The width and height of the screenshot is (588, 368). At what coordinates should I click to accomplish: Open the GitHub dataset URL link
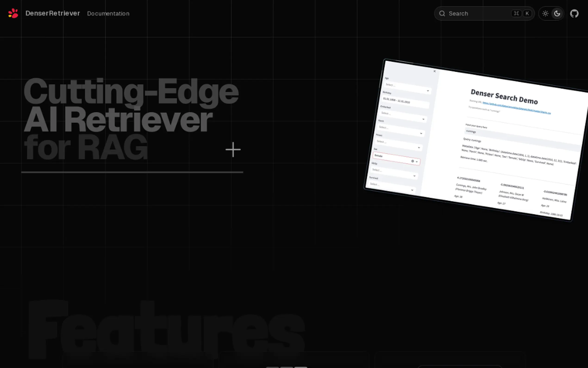pos(516,108)
